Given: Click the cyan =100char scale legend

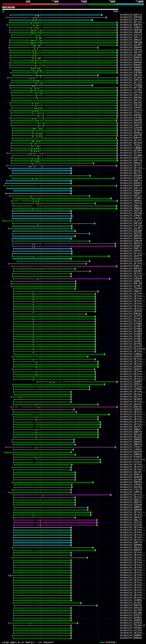Looking at the screenshot, I should (108, 642).
